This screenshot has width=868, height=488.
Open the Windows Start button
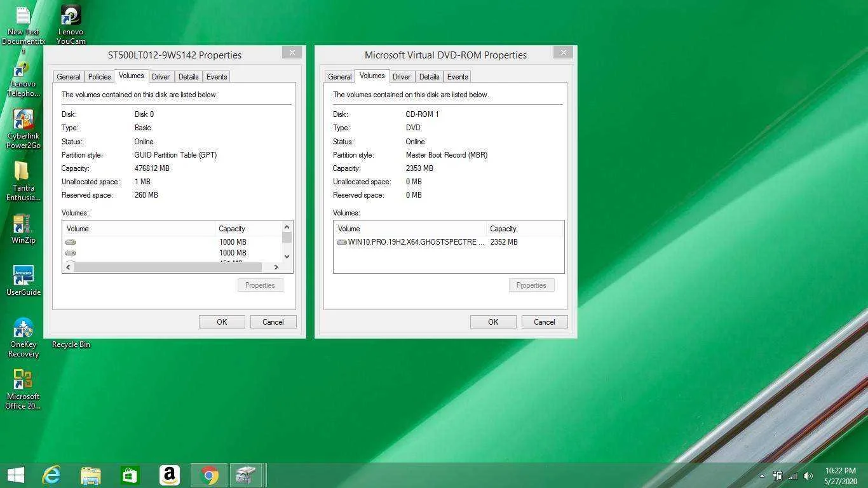click(x=15, y=475)
